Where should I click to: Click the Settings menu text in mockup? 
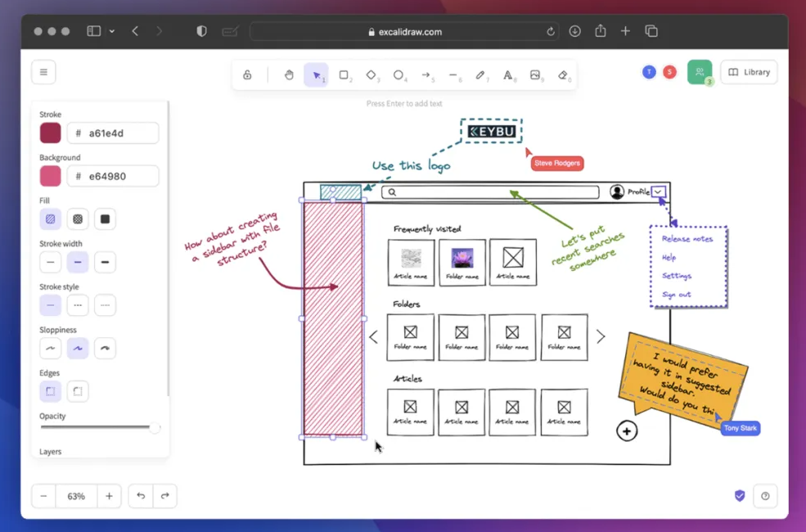(x=677, y=276)
